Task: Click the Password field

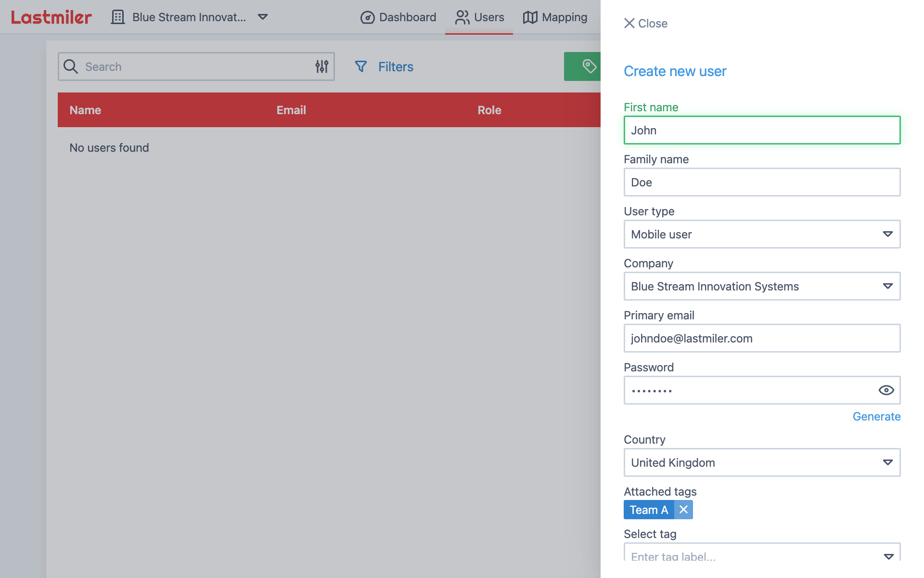Action: pos(762,390)
